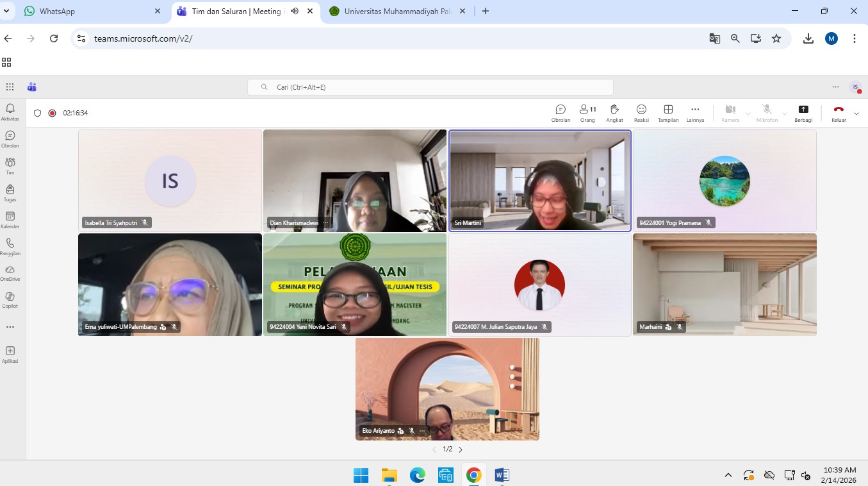
Task: Switch to the WhatsApp browser tab
Action: click(90, 11)
